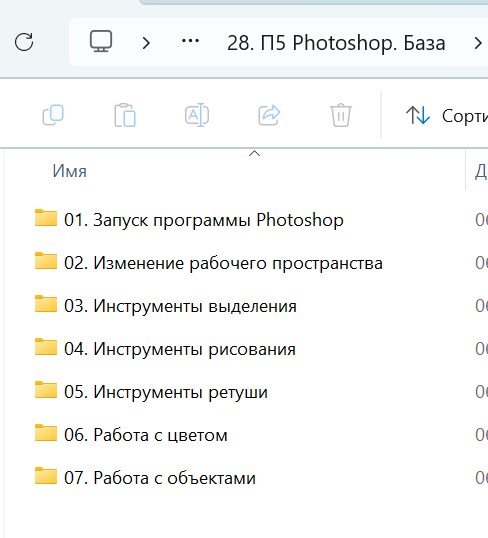488x538 pixels.
Task: Click the Paste clipboard icon
Action: pos(125,115)
